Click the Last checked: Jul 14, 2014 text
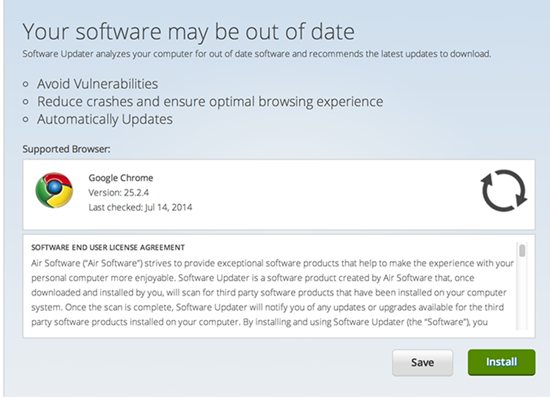550x397 pixels. pos(140,207)
